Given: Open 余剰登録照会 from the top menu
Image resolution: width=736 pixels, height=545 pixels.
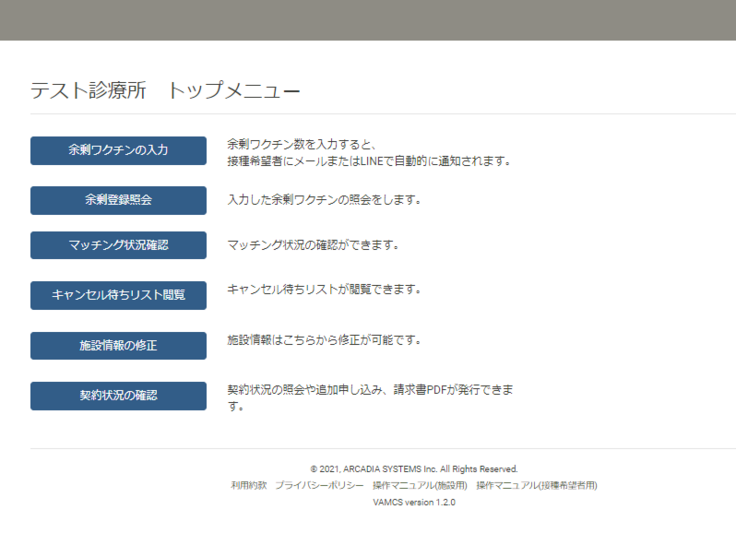Looking at the screenshot, I should tap(118, 200).
